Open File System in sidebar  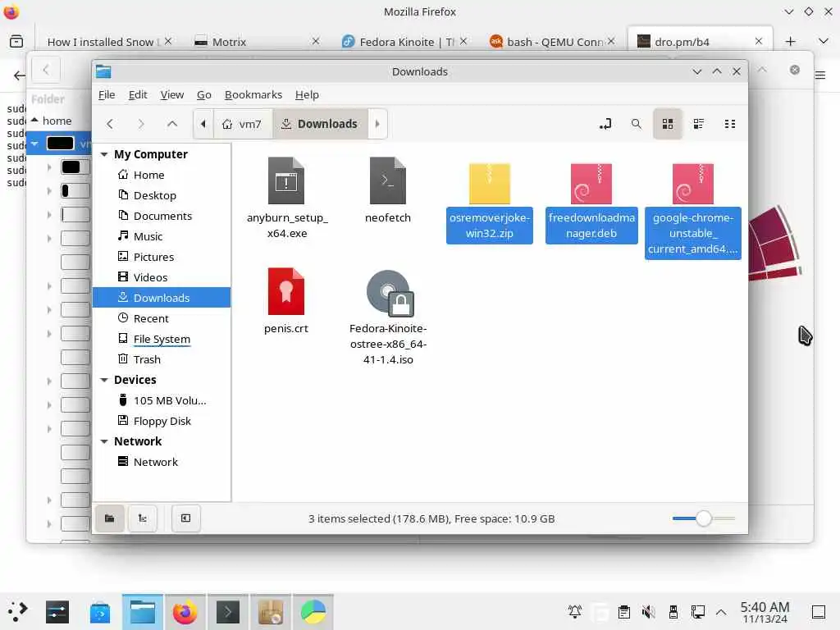coord(162,339)
